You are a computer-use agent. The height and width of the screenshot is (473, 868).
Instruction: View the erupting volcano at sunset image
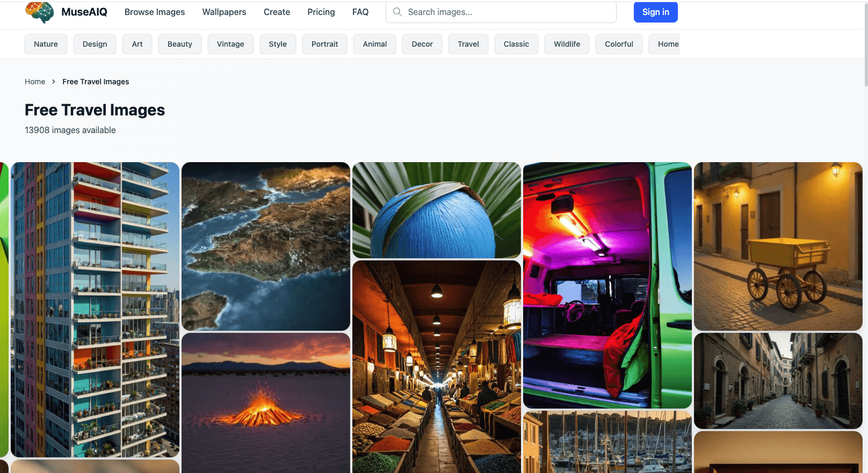[266, 403]
